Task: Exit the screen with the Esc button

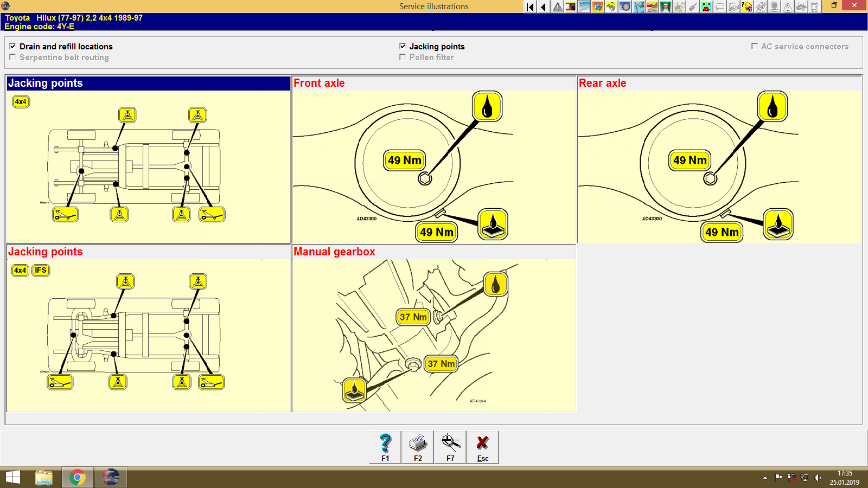Action: [483, 446]
